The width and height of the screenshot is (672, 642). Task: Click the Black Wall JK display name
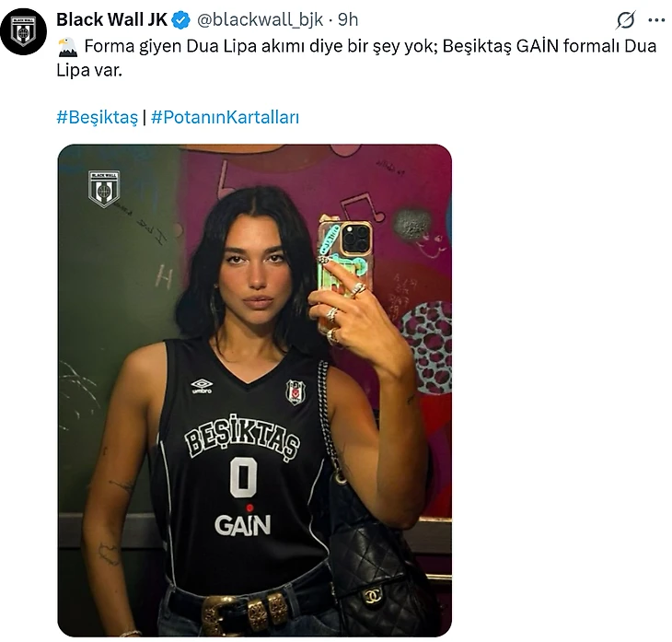pyautogui.click(x=112, y=19)
